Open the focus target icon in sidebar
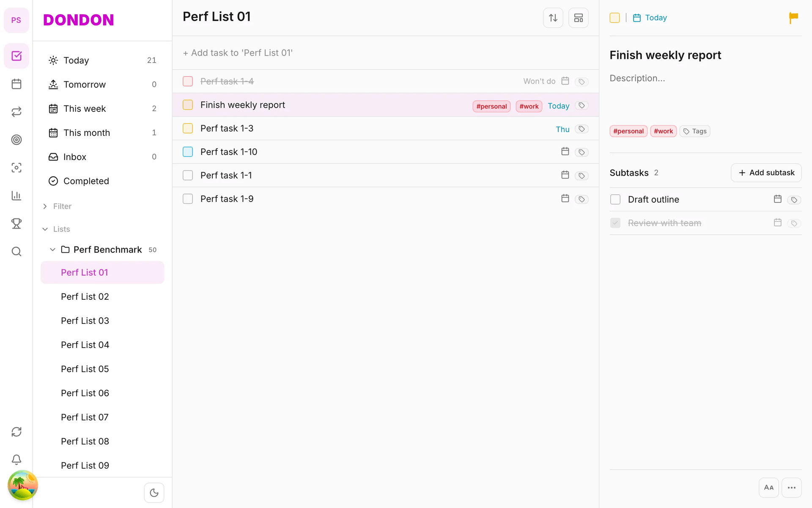The height and width of the screenshot is (508, 812). tap(16, 140)
